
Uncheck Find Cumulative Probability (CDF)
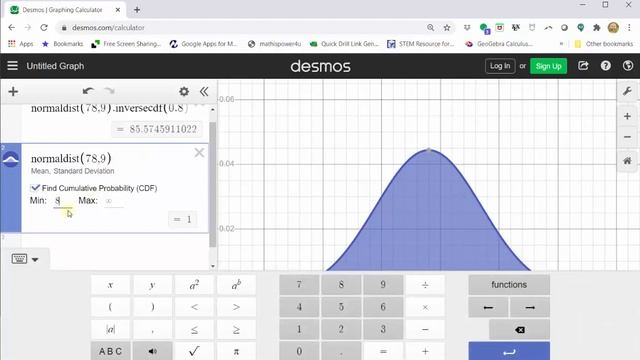pyautogui.click(x=35, y=188)
